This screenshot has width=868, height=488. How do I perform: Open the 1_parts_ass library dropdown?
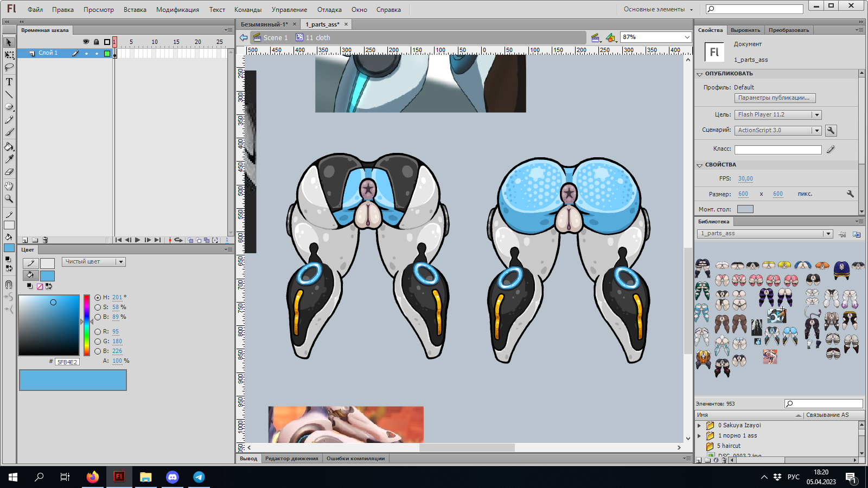(x=828, y=234)
